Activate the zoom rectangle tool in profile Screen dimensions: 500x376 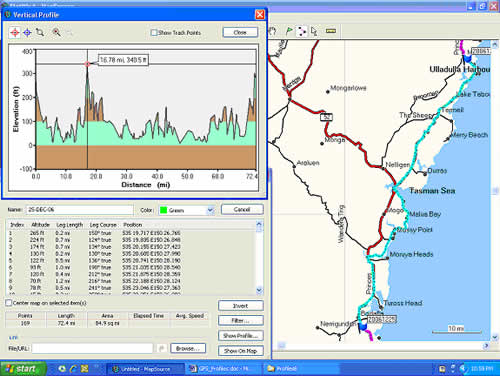tap(40, 32)
